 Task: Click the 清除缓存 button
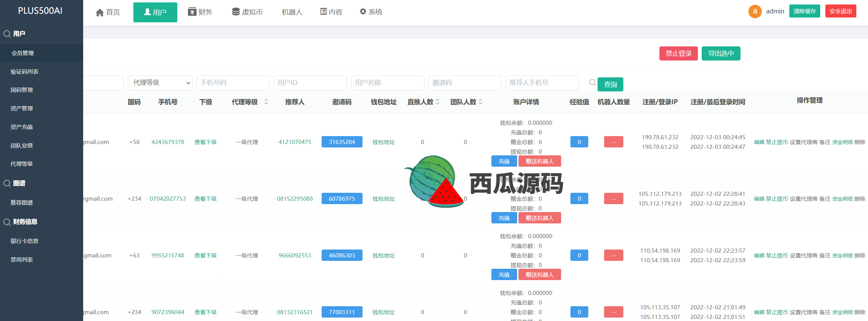(x=805, y=11)
